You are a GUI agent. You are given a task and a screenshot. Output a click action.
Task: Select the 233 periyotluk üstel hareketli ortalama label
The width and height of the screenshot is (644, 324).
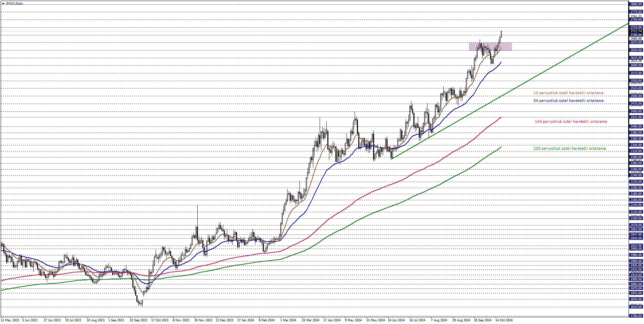pos(569,148)
